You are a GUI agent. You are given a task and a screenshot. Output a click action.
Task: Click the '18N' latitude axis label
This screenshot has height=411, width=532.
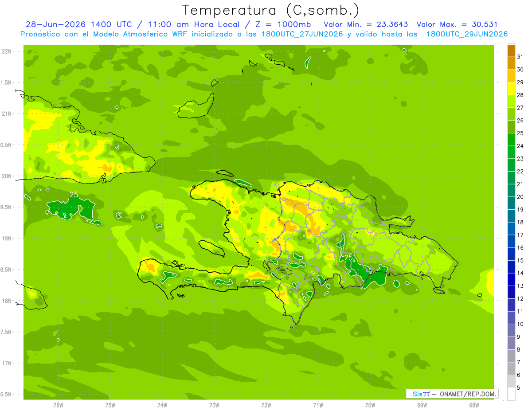[7, 301]
